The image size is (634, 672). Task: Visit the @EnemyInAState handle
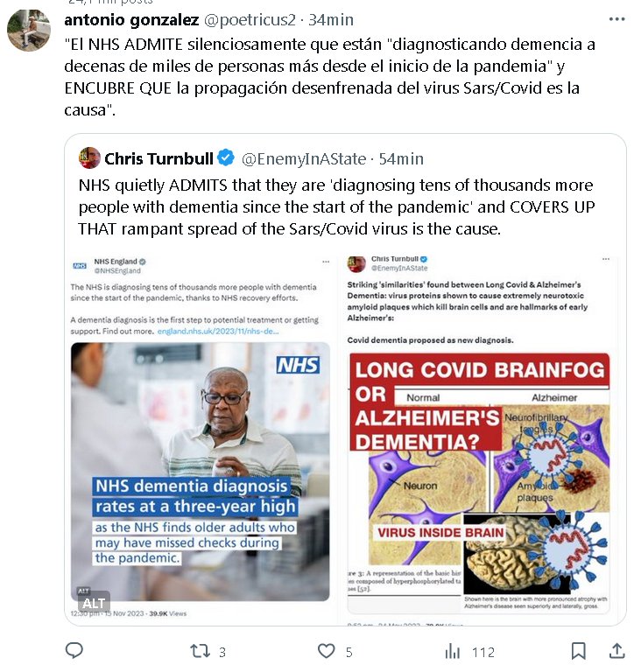pyautogui.click(x=304, y=158)
